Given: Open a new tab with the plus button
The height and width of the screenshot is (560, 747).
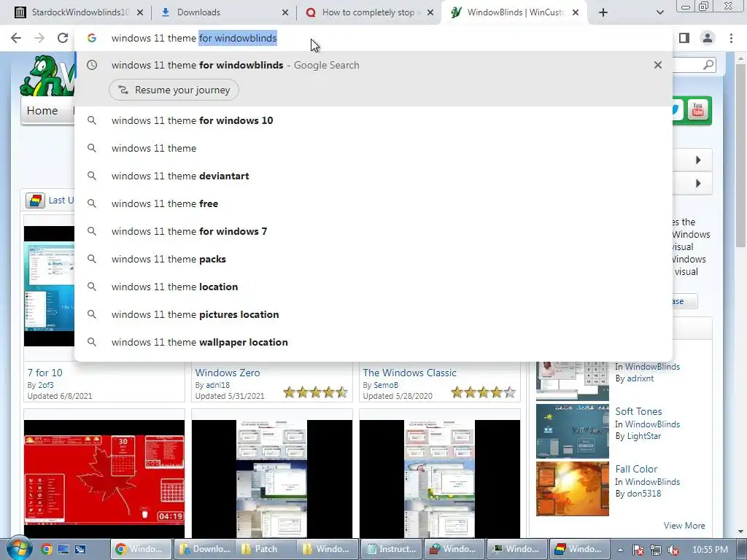Looking at the screenshot, I should [x=603, y=12].
